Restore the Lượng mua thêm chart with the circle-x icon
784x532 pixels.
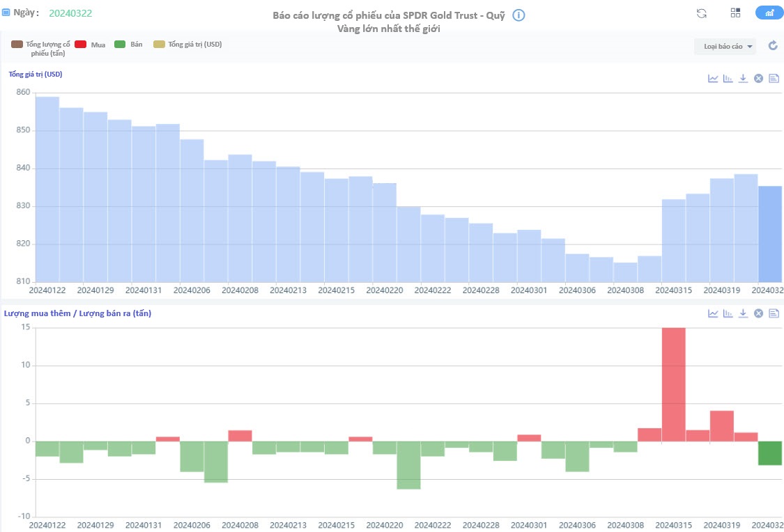click(758, 313)
